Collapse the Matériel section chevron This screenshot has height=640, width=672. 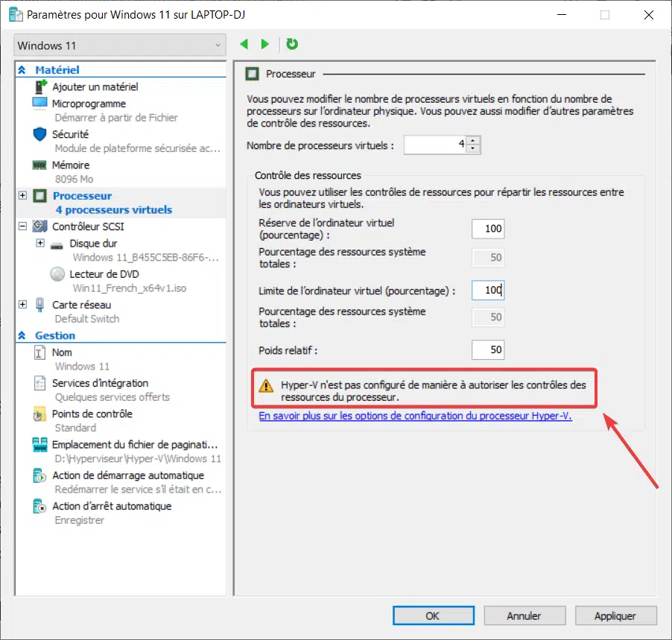coord(22,69)
